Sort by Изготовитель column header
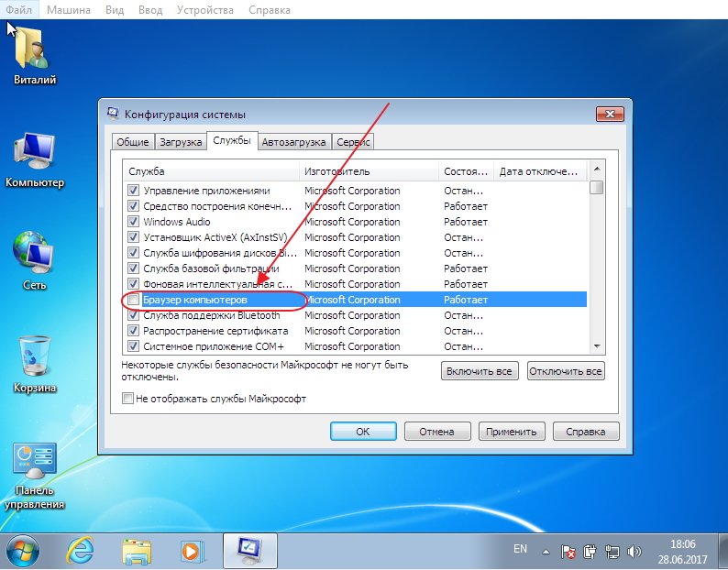Image resolution: width=728 pixels, height=570 pixels. tap(370, 171)
